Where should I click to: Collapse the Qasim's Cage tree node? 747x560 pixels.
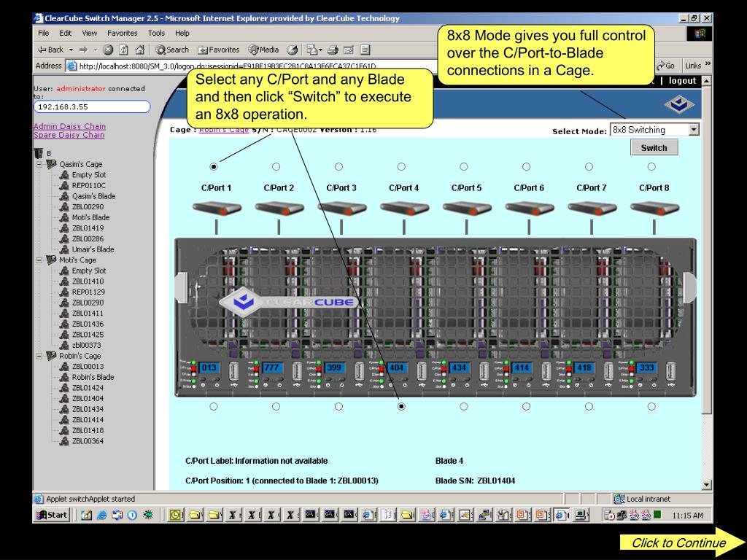point(39,164)
